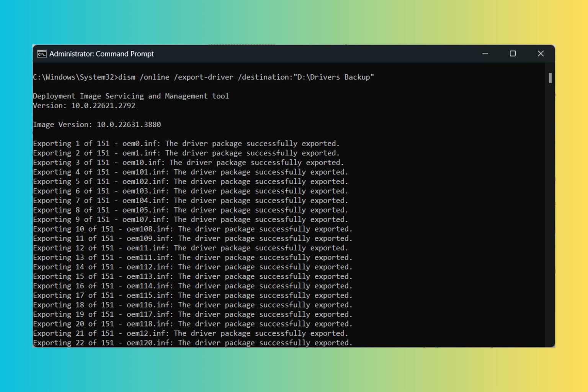Click the 'Exporting 7 of 151 - oem104.inf' line

pos(191,201)
